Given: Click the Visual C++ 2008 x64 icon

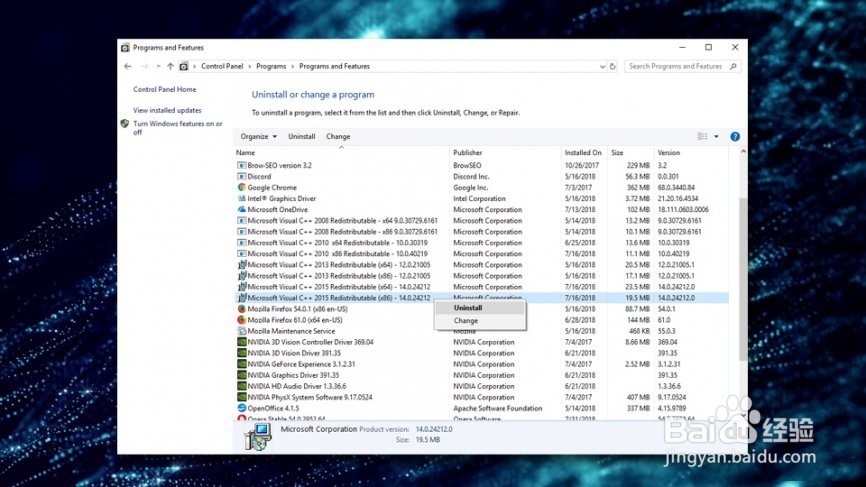Looking at the screenshot, I should tap(241, 220).
